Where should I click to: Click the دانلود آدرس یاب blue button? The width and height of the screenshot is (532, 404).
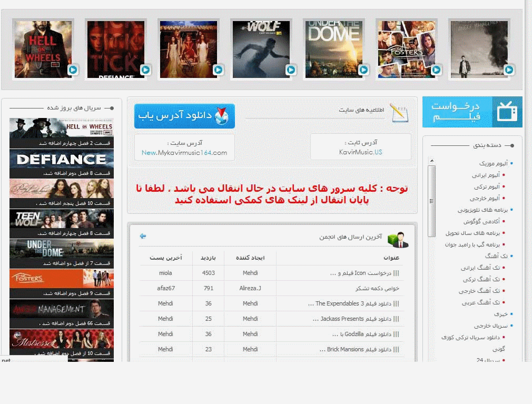click(x=184, y=116)
